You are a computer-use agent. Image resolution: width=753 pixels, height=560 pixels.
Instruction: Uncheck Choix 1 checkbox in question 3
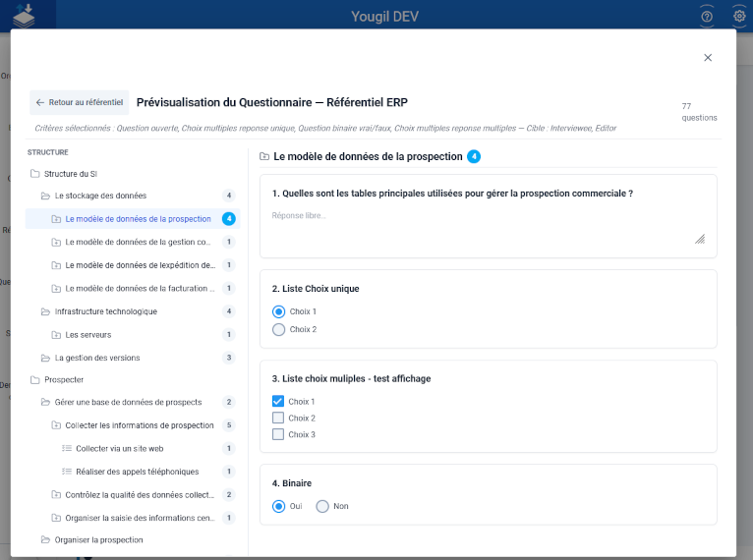point(278,402)
